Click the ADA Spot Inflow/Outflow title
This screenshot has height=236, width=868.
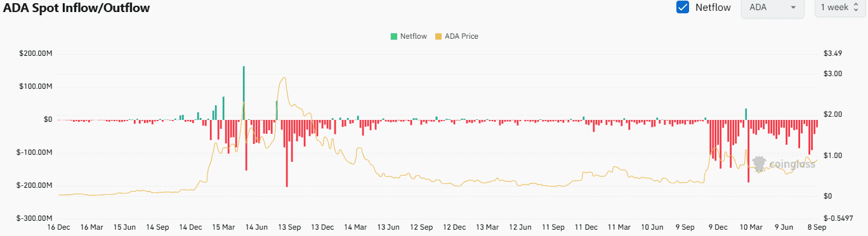pos(77,8)
